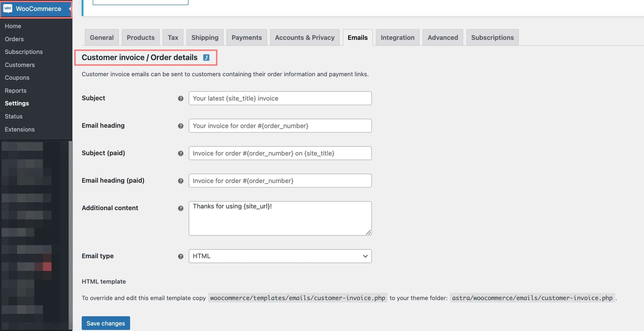The height and width of the screenshot is (331, 644).
Task: Switch to the Integration tab
Action: (x=397, y=37)
